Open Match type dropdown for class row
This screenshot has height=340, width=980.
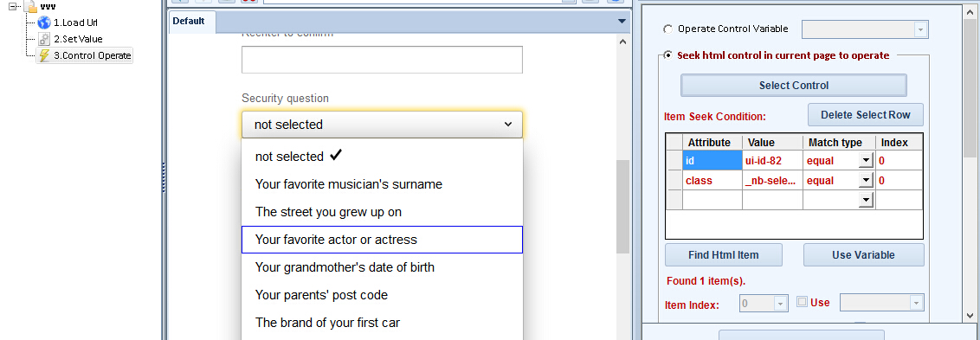coord(865,181)
